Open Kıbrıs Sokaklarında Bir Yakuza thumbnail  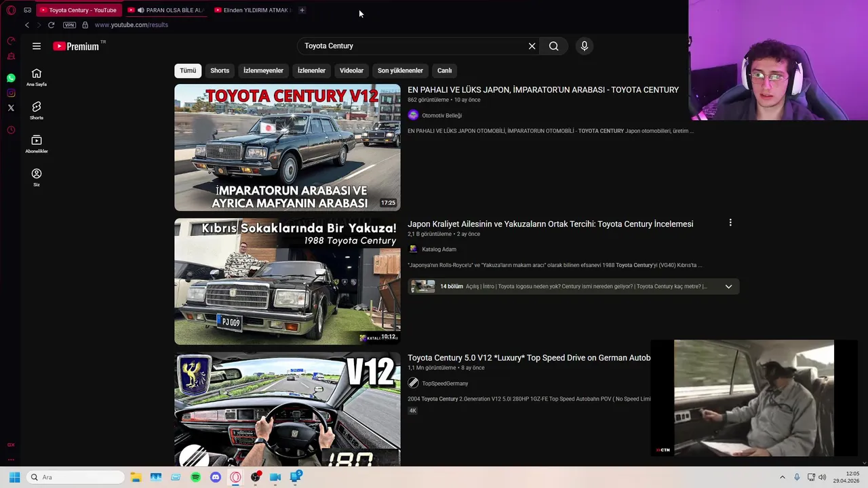tap(288, 281)
